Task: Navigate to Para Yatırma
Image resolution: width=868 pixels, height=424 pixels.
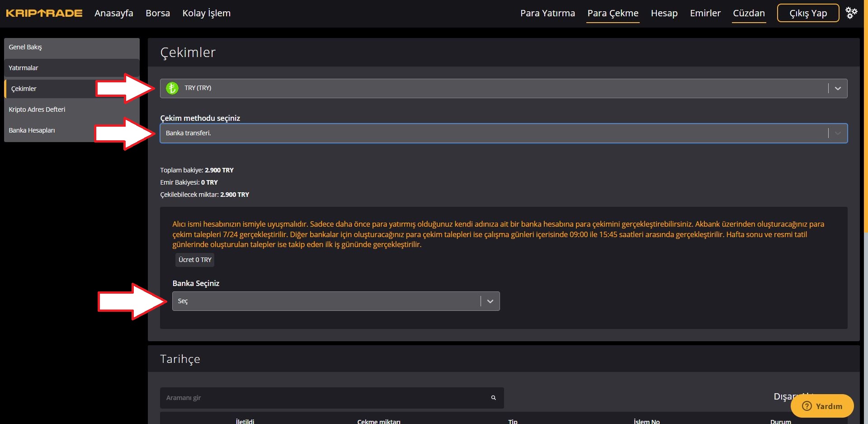Action: 547,13
